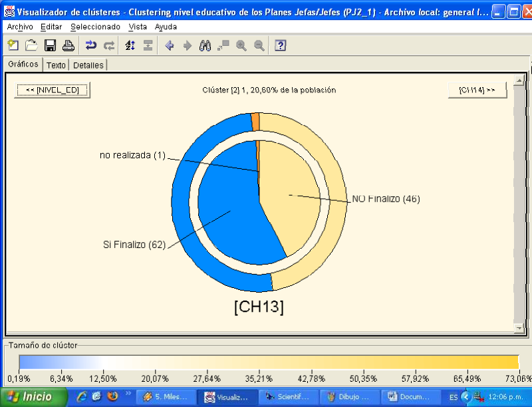The image size is (532, 407).
Task: Switch to the Detalles tab
Action: 88,65
